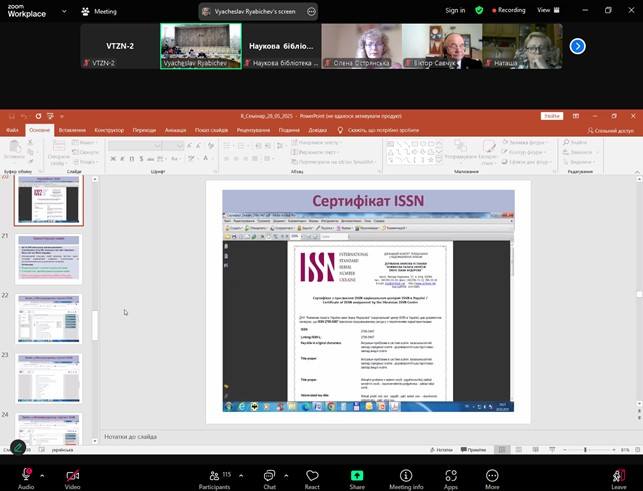Click the Redo icon in Quick Access

38,116
